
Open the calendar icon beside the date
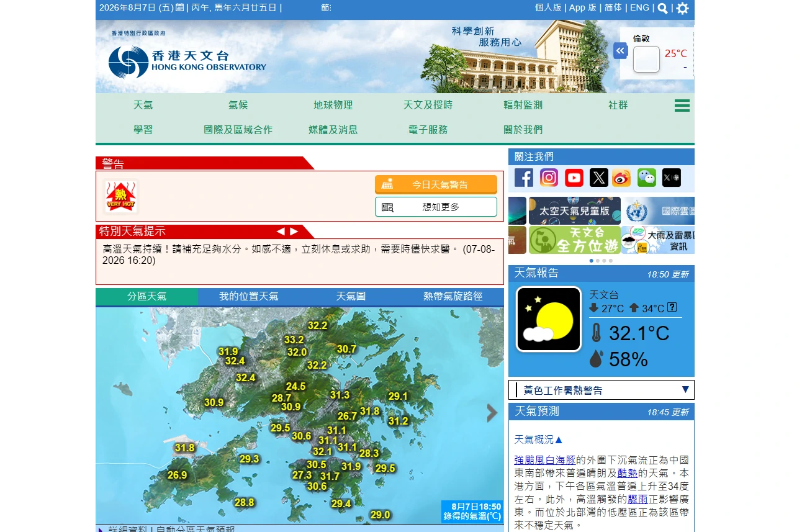[180, 7]
